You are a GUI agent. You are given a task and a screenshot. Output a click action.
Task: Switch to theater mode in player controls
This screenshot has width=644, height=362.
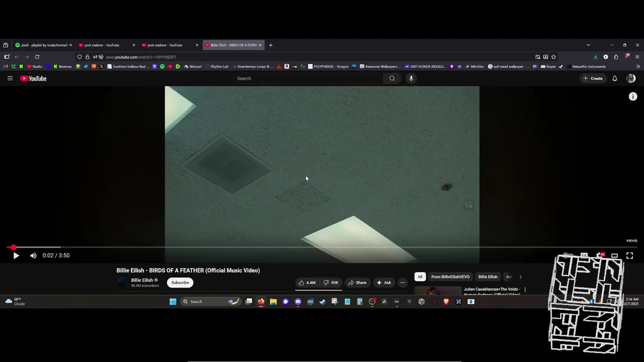pos(614,255)
